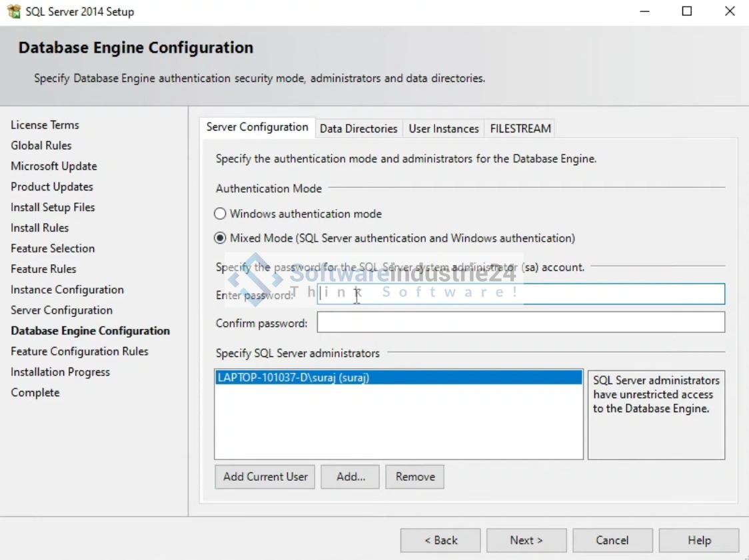Remove the selected SQL Server administrator
Screen dimensions: 749x560
(x=414, y=477)
